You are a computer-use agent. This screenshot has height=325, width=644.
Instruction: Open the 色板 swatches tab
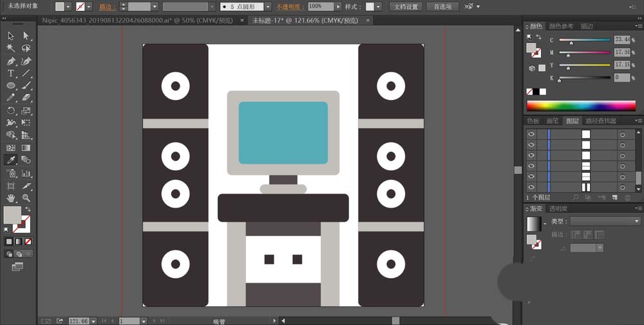click(x=533, y=121)
